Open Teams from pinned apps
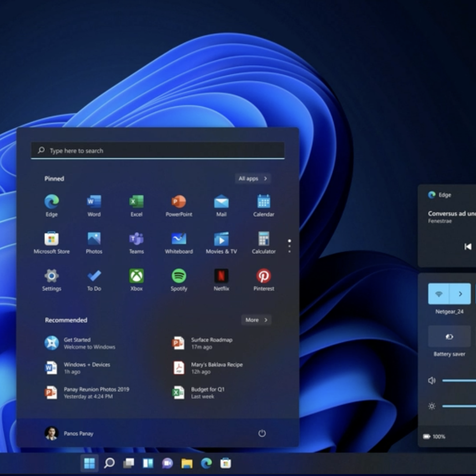 tap(136, 243)
